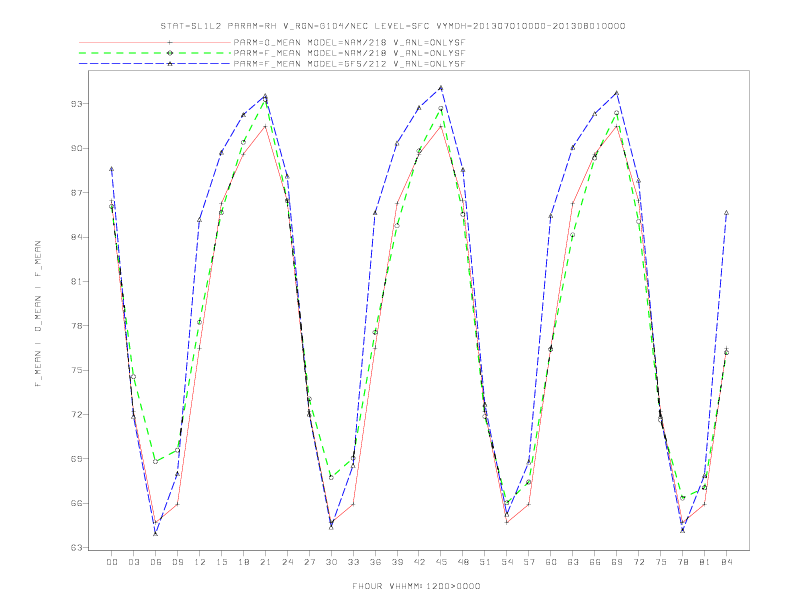
Task: Click the chart title starting with STAT=SL1L2
Action: click(392, 26)
